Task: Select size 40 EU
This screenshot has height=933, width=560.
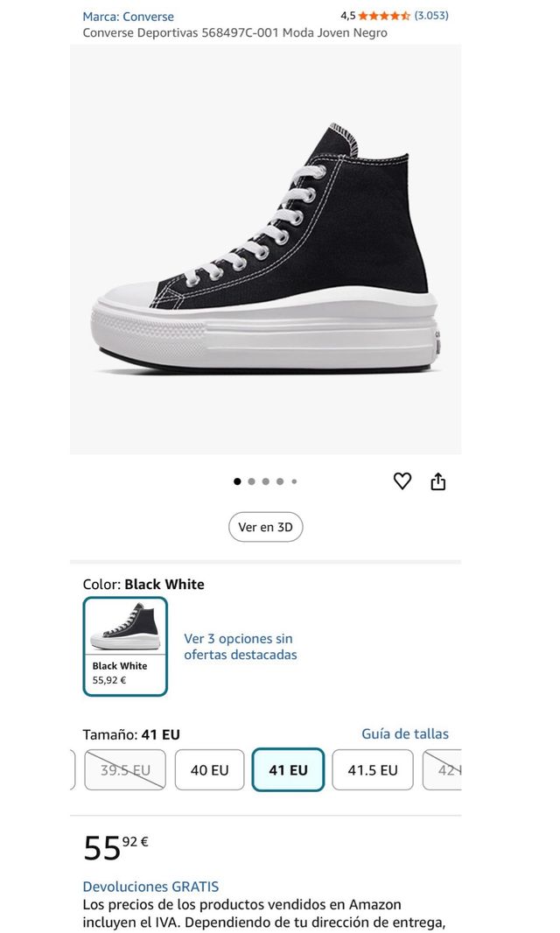Action: pos(209,769)
